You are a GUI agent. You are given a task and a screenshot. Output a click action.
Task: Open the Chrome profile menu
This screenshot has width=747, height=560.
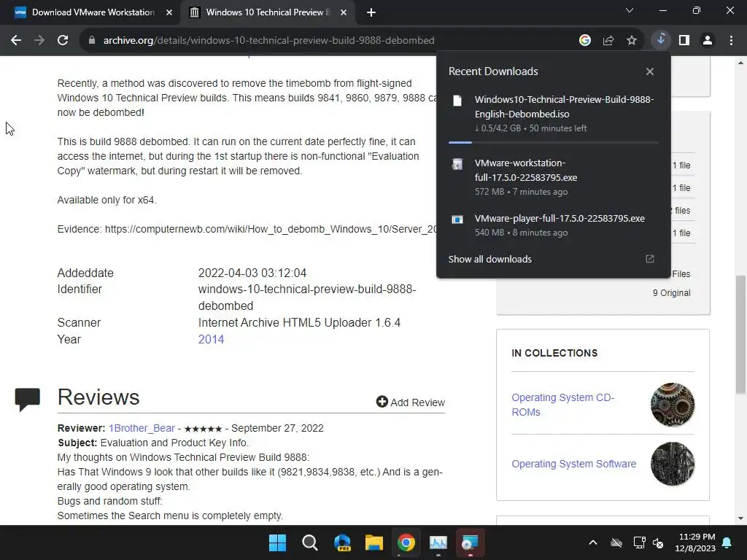(x=708, y=41)
